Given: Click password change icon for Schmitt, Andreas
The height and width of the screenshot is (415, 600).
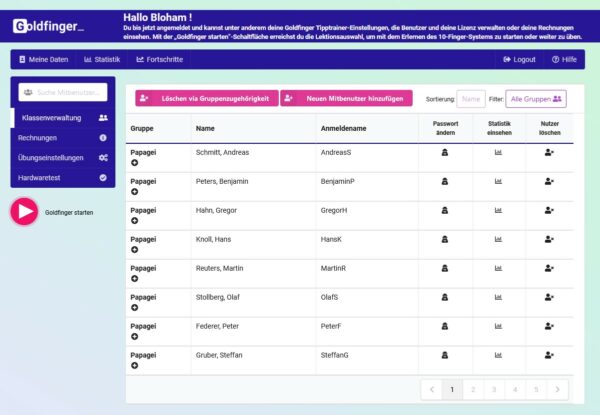Looking at the screenshot, I should [445, 153].
